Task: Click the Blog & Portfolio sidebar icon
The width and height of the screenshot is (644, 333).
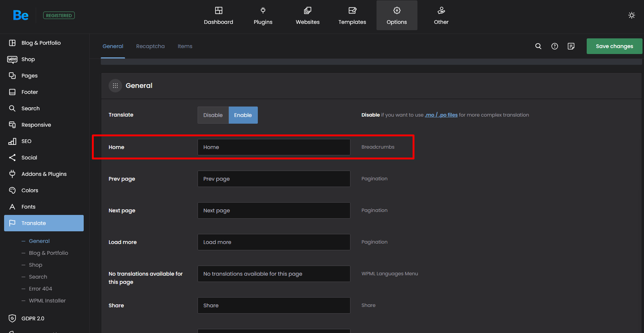Action: [12, 43]
